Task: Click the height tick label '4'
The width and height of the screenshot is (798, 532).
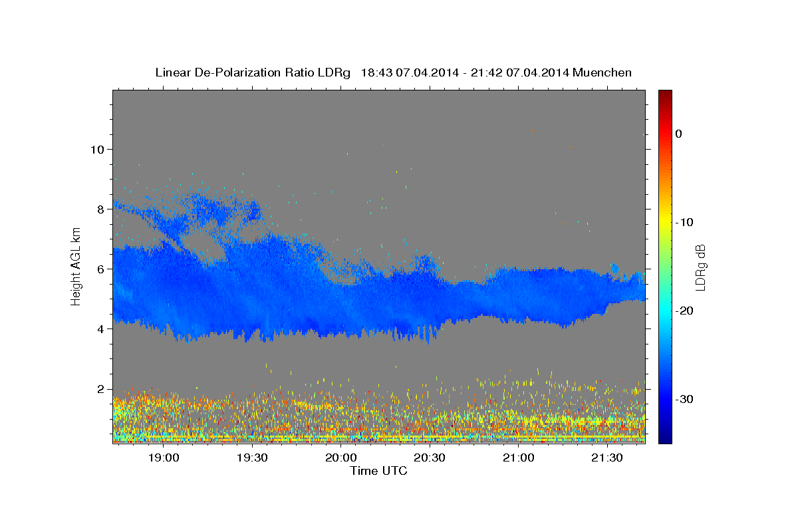Action: coord(100,329)
